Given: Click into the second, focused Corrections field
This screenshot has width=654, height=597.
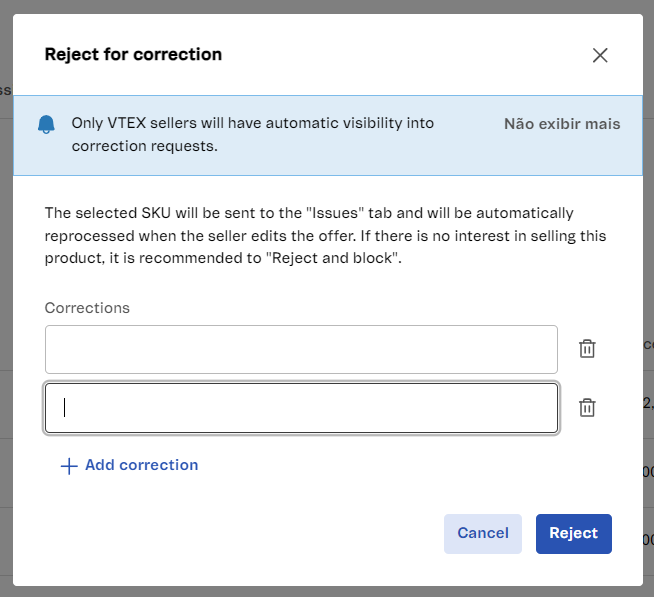Looking at the screenshot, I should [300, 408].
